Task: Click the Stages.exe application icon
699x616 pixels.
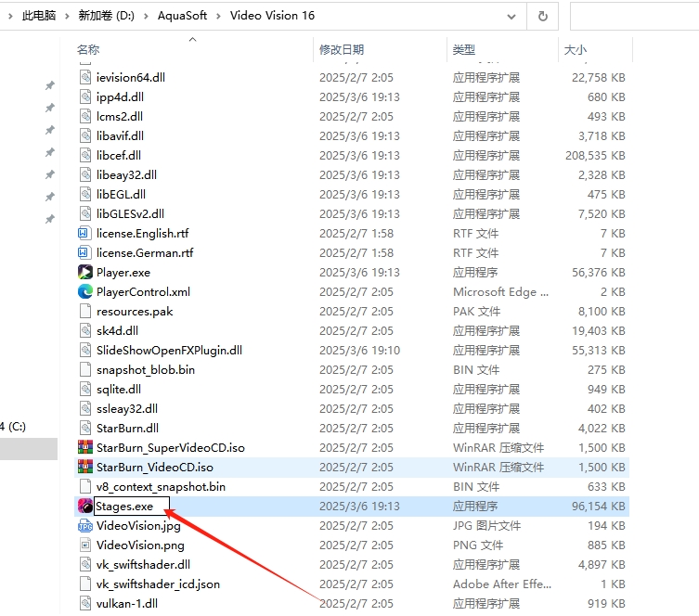Action: pos(85,506)
